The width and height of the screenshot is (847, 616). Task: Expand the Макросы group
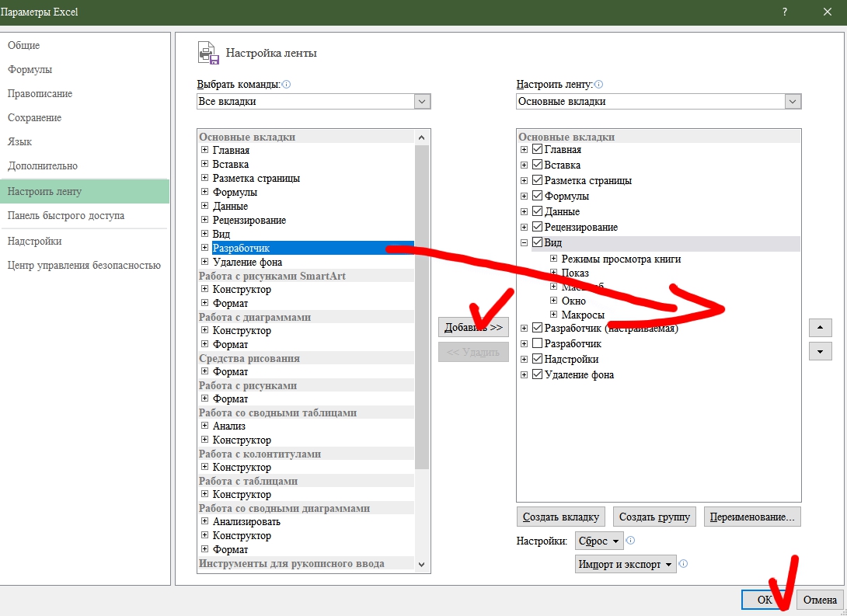554,314
